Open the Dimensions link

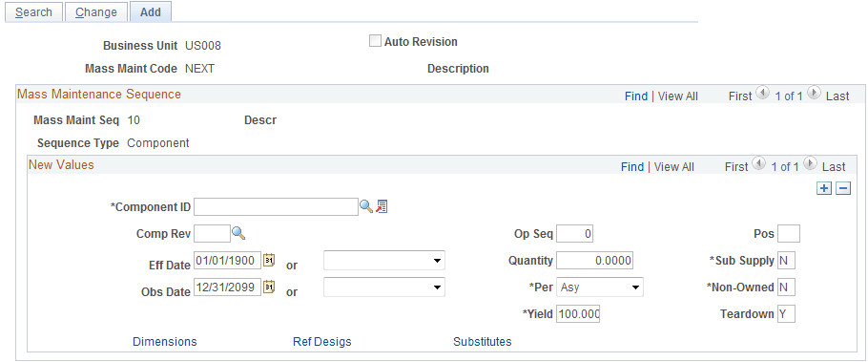tap(165, 342)
